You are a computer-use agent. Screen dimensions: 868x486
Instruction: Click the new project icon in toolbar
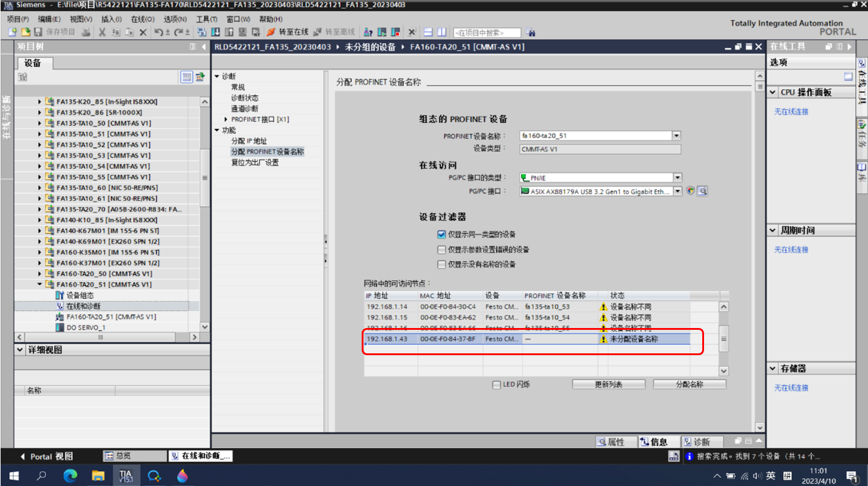point(12,32)
